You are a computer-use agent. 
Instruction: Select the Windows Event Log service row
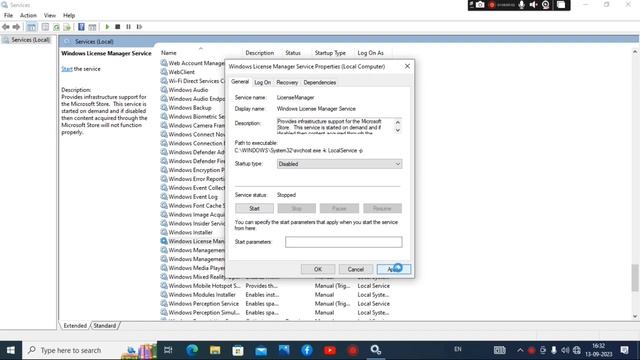click(193, 197)
